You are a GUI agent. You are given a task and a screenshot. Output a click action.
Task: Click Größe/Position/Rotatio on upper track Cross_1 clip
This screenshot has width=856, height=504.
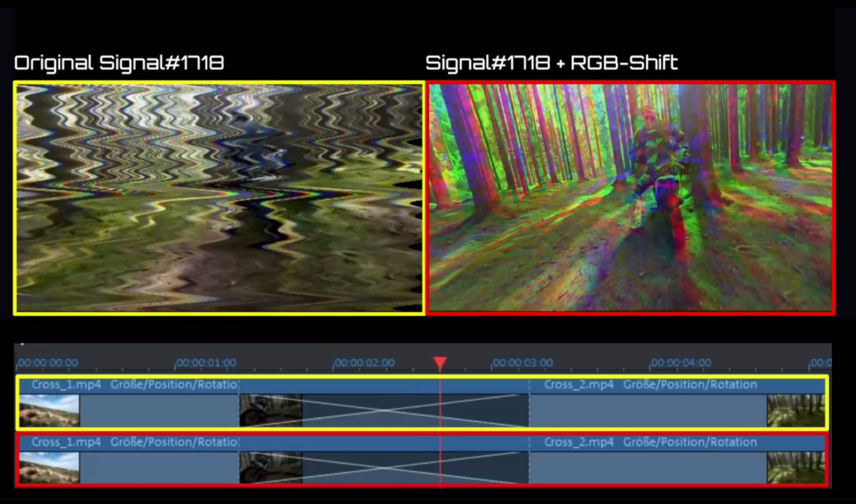(174, 384)
